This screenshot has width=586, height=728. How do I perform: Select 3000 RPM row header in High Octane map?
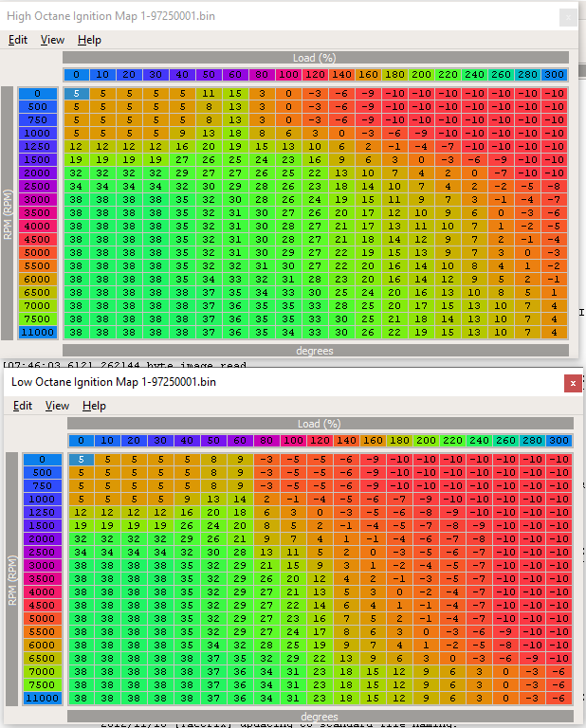(x=38, y=200)
